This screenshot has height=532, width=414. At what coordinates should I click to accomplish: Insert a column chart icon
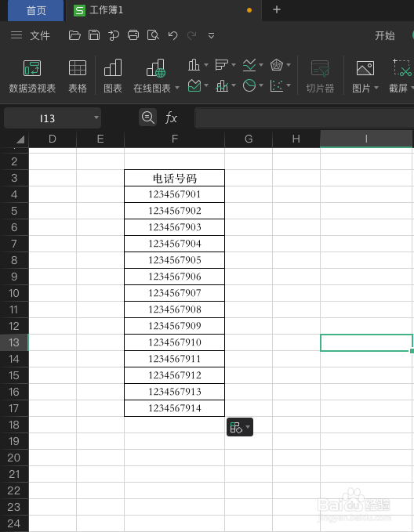(194, 64)
